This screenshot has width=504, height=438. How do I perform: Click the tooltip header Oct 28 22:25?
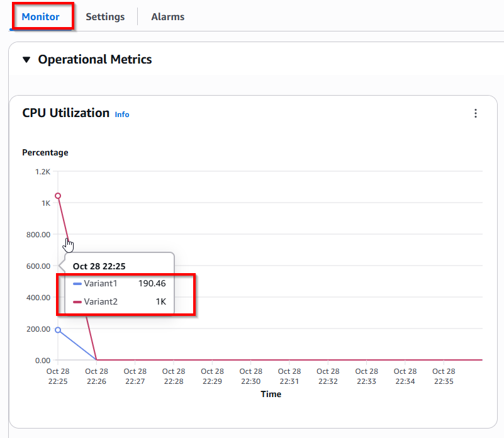click(x=99, y=266)
